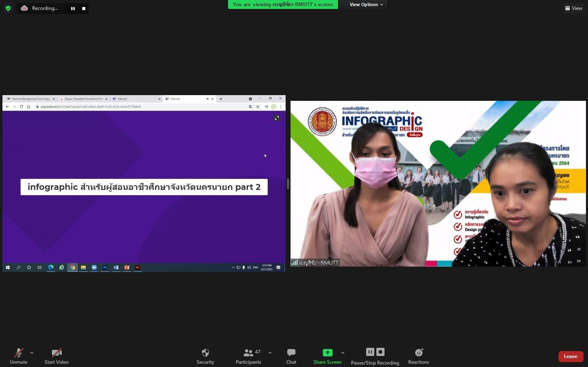The image size is (588, 367).
Task: Open PowerPoint from taskbar
Action: [x=127, y=267]
